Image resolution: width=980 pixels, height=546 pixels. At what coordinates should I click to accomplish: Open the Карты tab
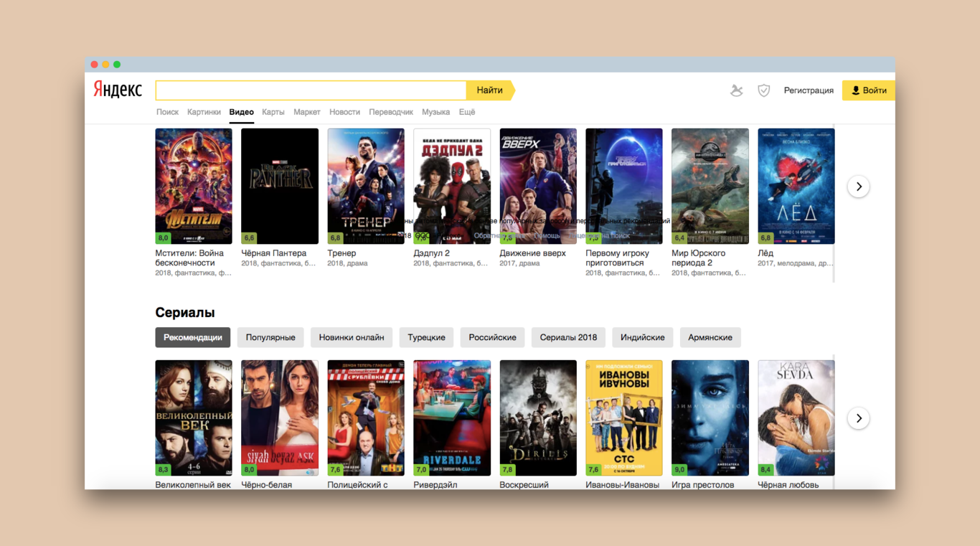pos(273,112)
